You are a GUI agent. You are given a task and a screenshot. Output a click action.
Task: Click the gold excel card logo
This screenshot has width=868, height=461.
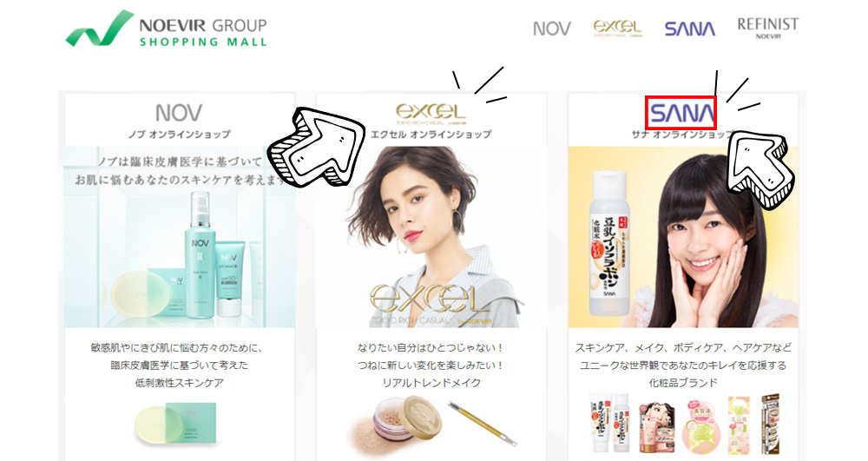431,114
